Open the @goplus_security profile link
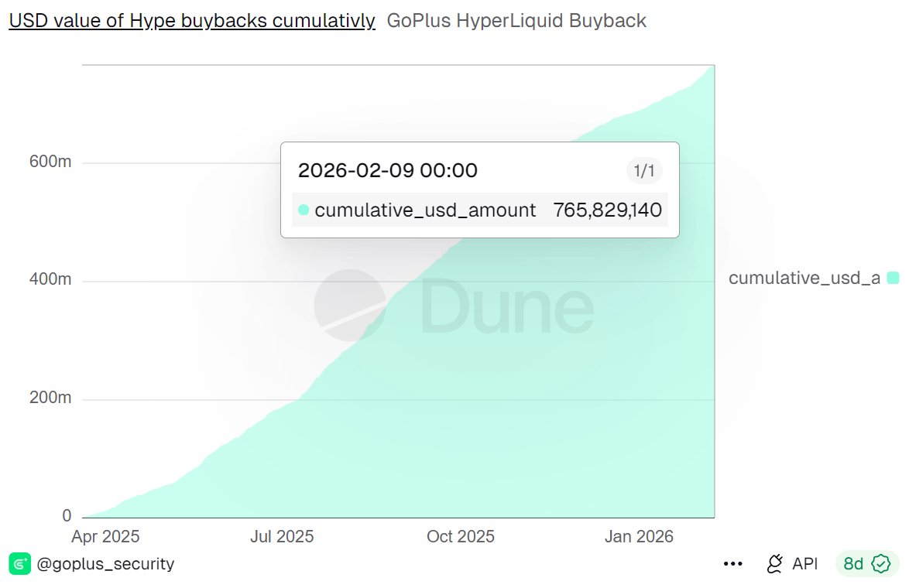The height and width of the screenshot is (588, 909). tap(105, 564)
